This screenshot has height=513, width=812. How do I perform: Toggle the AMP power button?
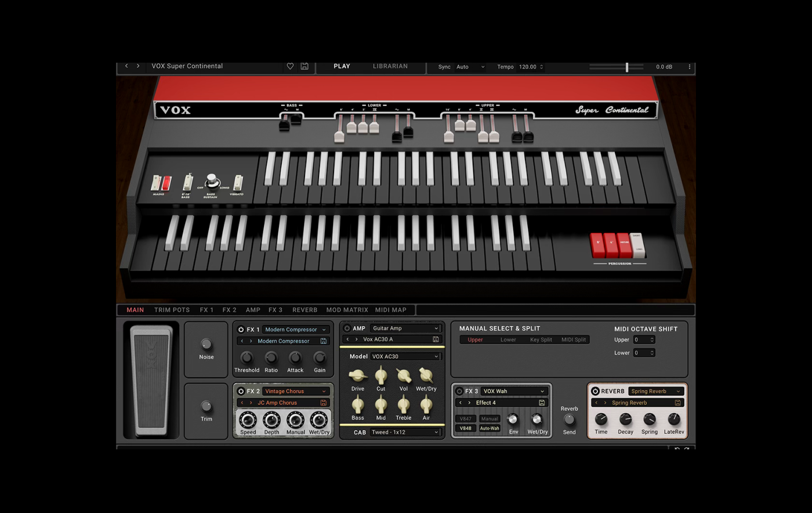(347, 328)
